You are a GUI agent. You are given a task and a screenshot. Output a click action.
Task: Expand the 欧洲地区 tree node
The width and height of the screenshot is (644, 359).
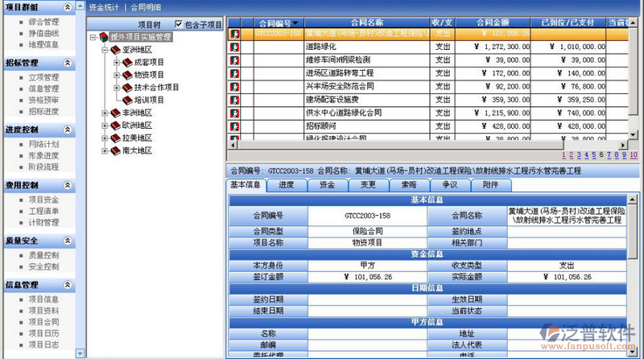coord(105,126)
